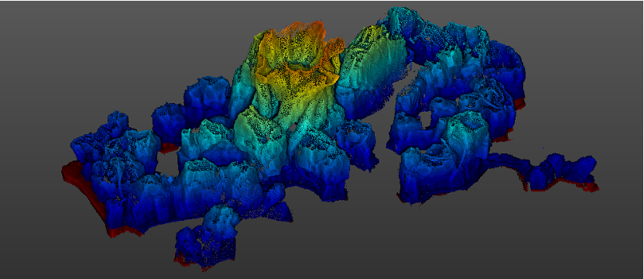Click the small isolated cluster at bottom center

207,239
